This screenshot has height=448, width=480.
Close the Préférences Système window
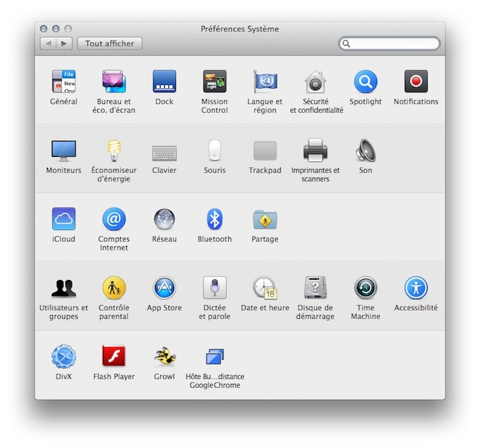(x=44, y=29)
